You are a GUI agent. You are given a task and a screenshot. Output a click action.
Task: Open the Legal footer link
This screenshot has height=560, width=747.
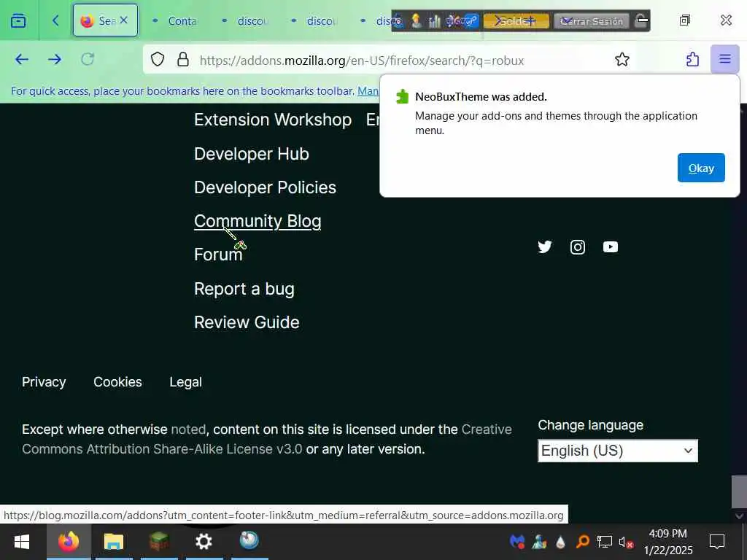pyautogui.click(x=186, y=382)
